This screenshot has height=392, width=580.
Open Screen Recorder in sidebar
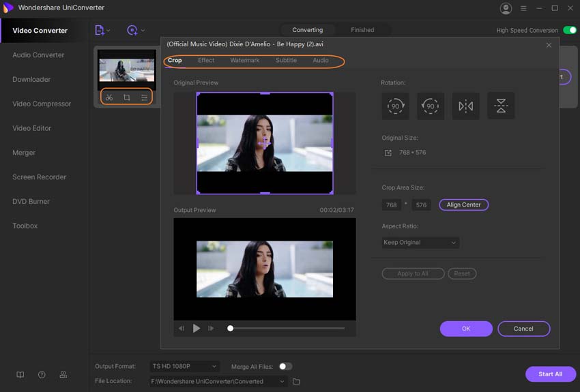point(39,177)
